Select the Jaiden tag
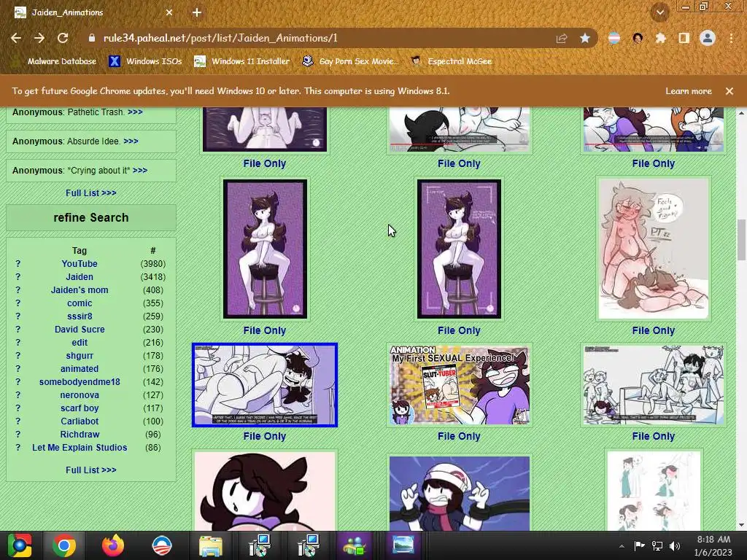The image size is (747, 560). pos(80,276)
